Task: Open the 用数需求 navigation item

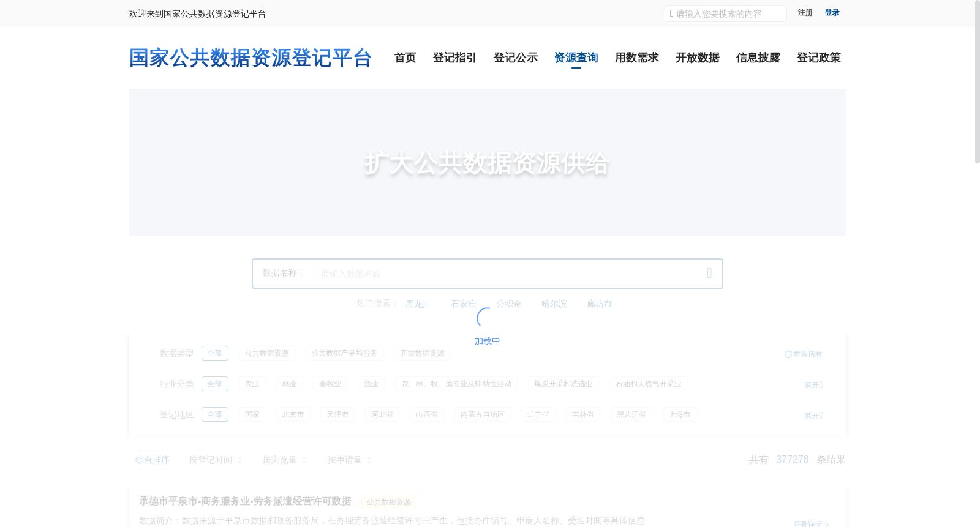Action: click(x=637, y=58)
